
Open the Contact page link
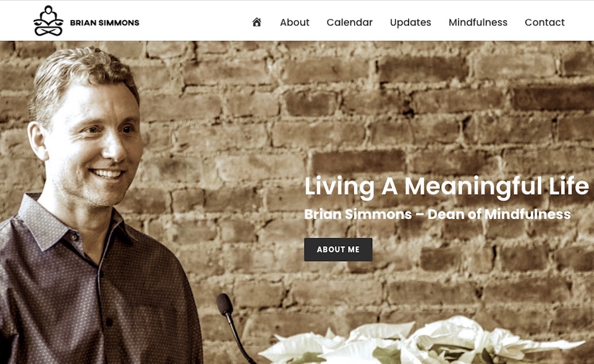click(x=545, y=22)
